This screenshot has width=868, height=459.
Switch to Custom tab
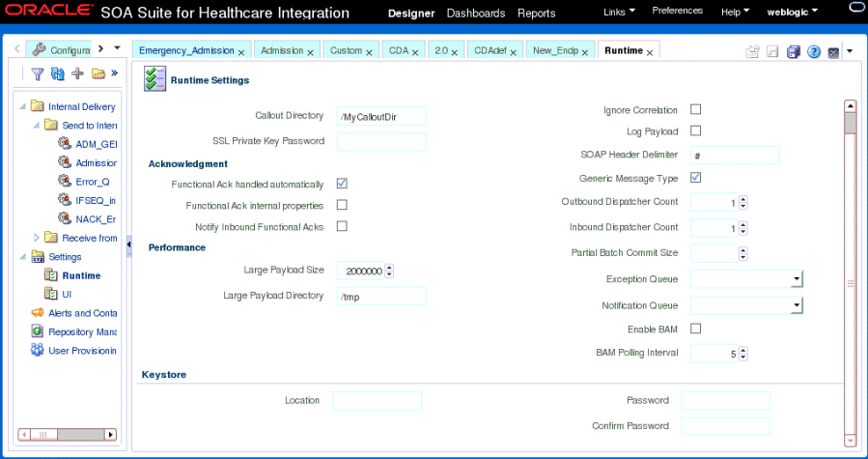(x=346, y=50)
